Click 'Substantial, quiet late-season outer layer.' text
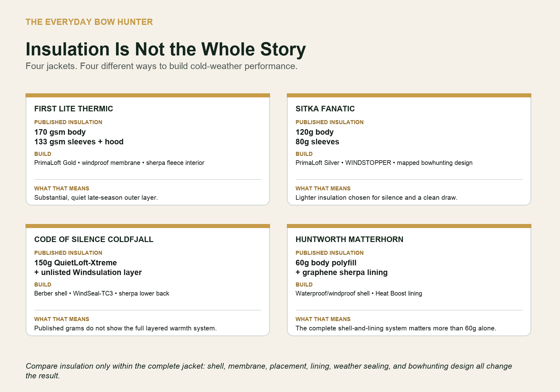Image resolution: width=560 pixels, height=392 pixels. (96, 198)
